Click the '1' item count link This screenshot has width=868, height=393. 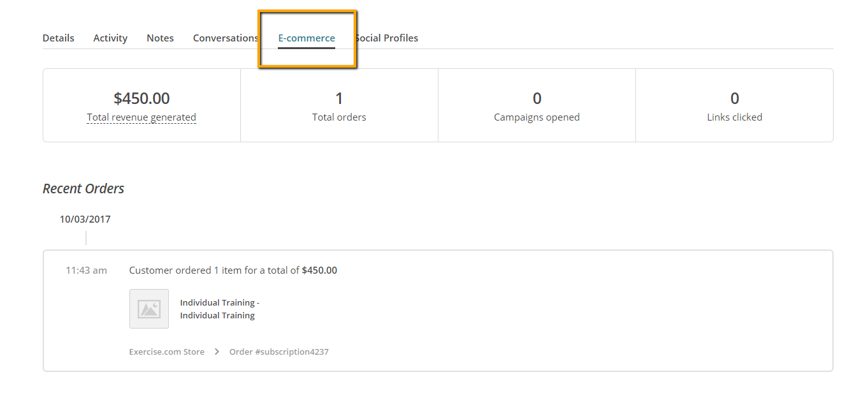click(216, 271)
